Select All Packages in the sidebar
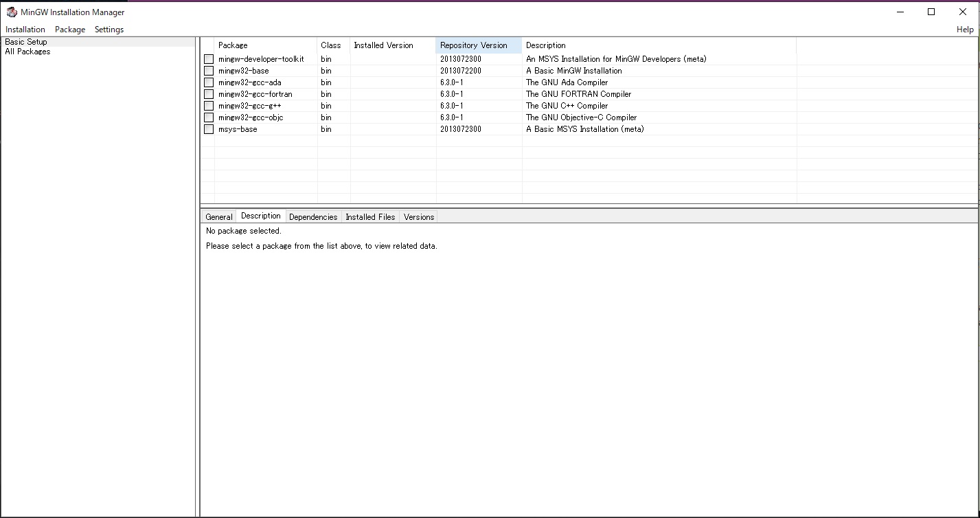Image resolution: width=980 pixels, height=518 pixels. 27,51
